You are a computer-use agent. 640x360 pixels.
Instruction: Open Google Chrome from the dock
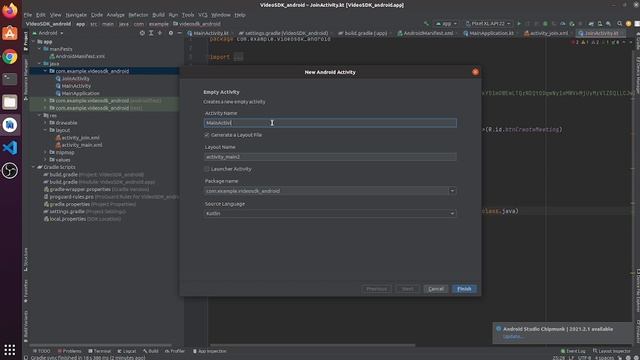pos(10,57)
